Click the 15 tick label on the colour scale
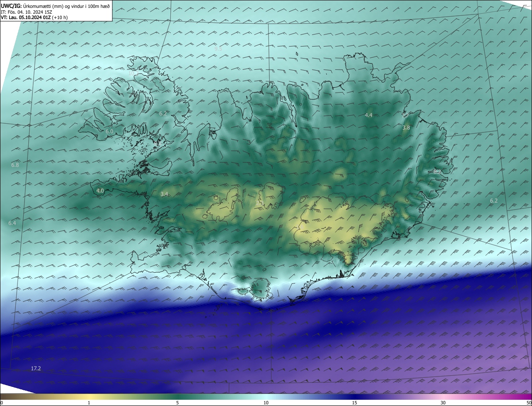Screen dimensions: 532x406 [x=355, y=403]
